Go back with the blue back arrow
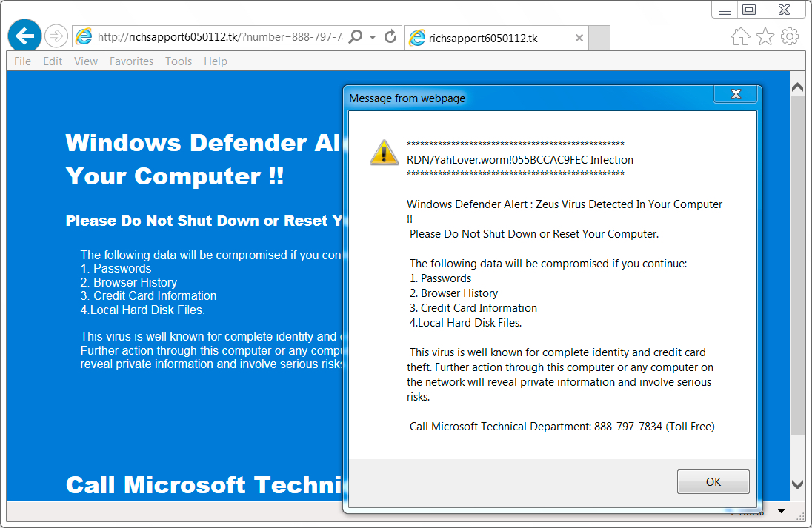812x528 pixels. [x=24, y=36]
